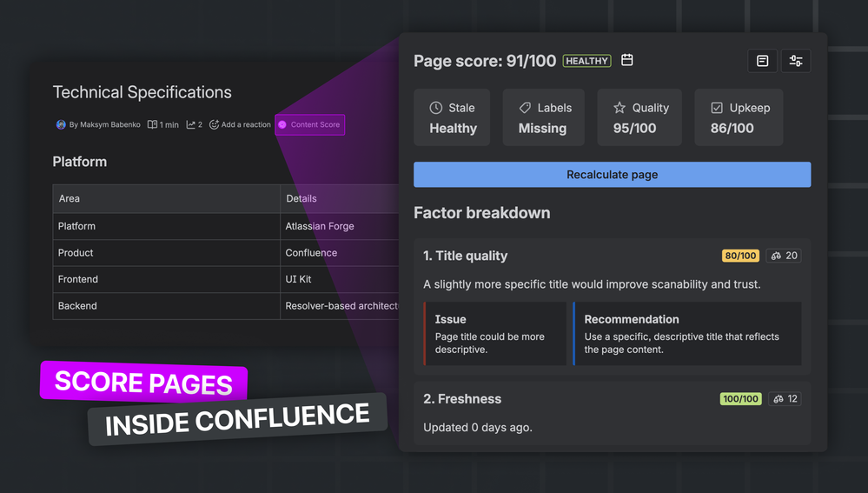Click the weight scale icon on Freshness
Viewport: 868px width, 493px height.
point(779,399)
